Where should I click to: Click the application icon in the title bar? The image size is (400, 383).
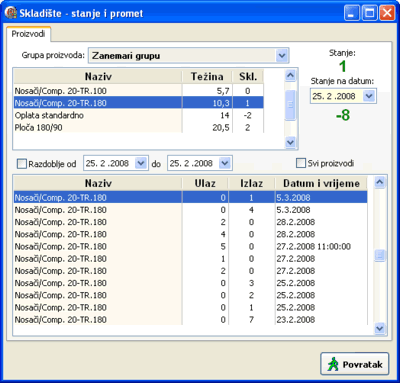pyautogui.click(x=11, y=13)
